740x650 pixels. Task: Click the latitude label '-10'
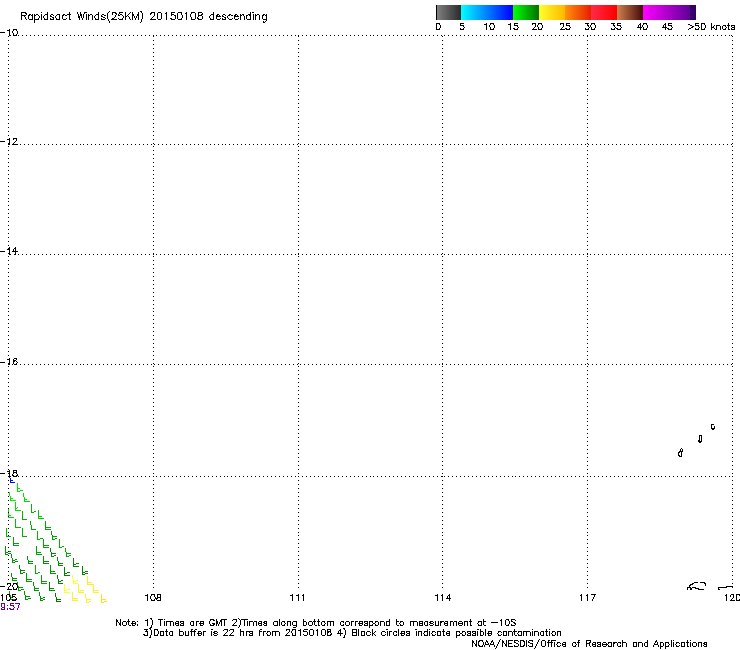click(9, 32)
